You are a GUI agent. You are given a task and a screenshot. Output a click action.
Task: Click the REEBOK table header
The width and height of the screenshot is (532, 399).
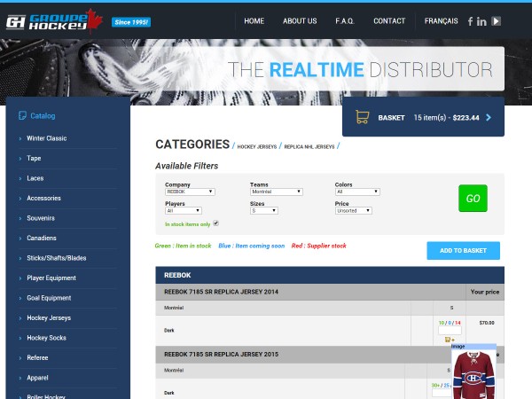click(330, 275)
